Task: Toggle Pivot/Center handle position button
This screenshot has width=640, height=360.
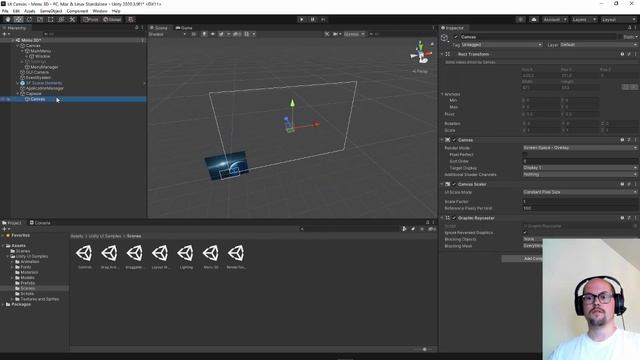Action: click(x=91, y=19)
